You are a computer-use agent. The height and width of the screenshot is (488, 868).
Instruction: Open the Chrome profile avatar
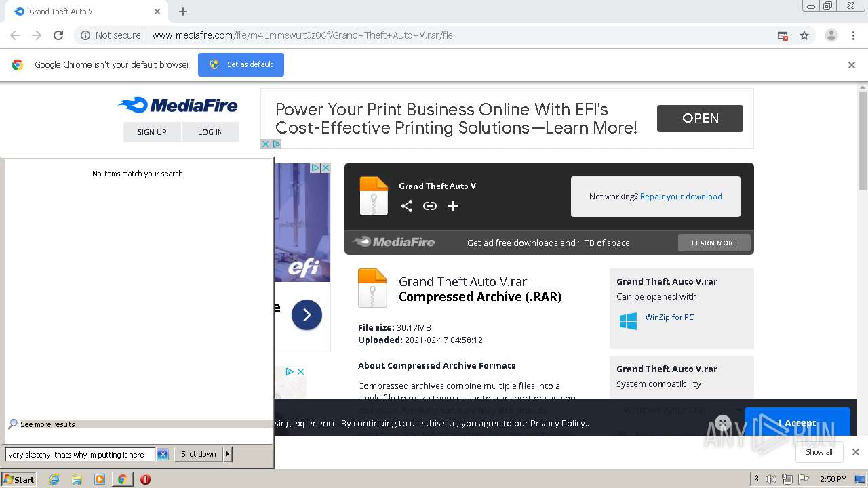click(831, 35)
